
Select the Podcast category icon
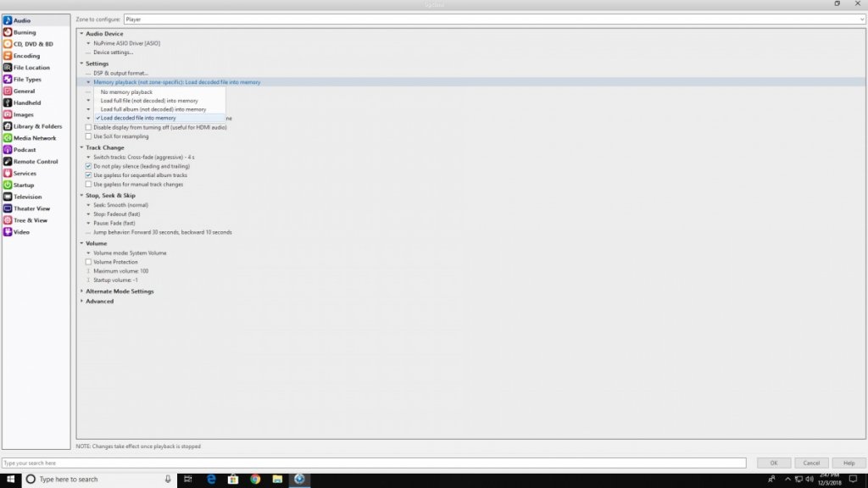pos(8,150)
